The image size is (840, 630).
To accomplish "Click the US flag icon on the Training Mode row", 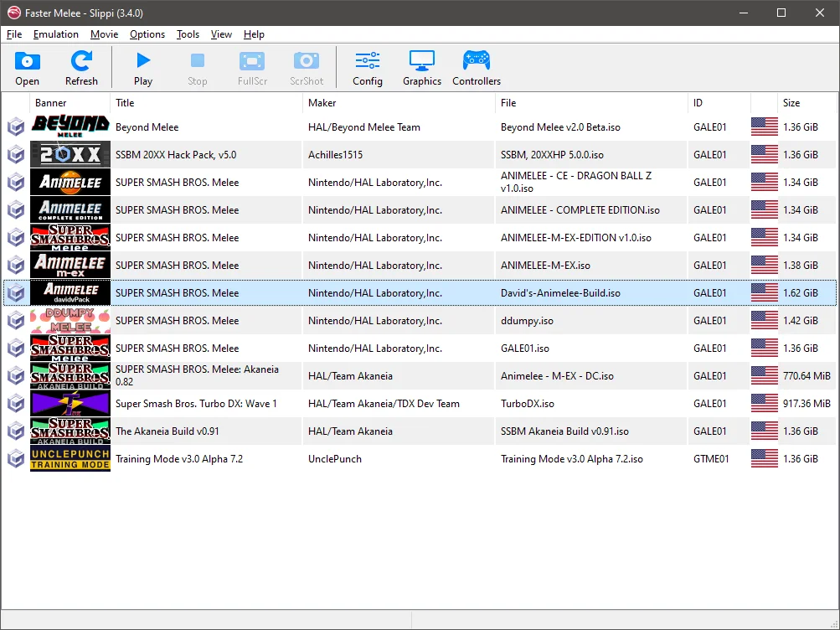I will coord(763,458).
